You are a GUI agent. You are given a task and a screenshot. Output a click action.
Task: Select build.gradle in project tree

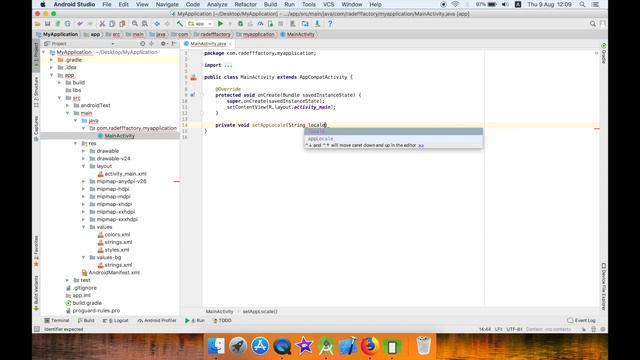pyautogui.click(x=87, y=303)
